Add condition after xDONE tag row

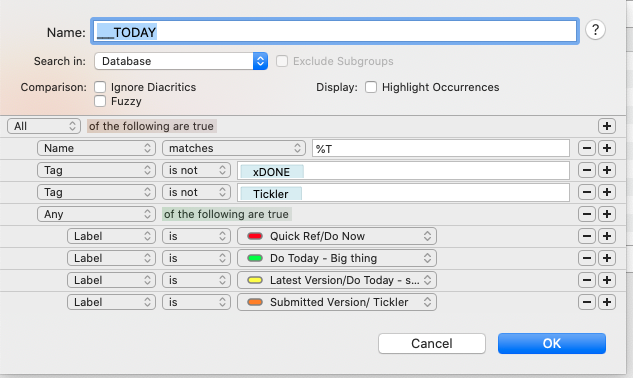coord(607,170)
